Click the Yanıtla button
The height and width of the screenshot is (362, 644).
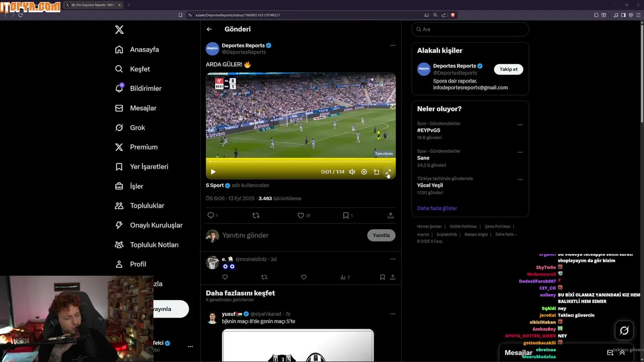coord(381,235)
